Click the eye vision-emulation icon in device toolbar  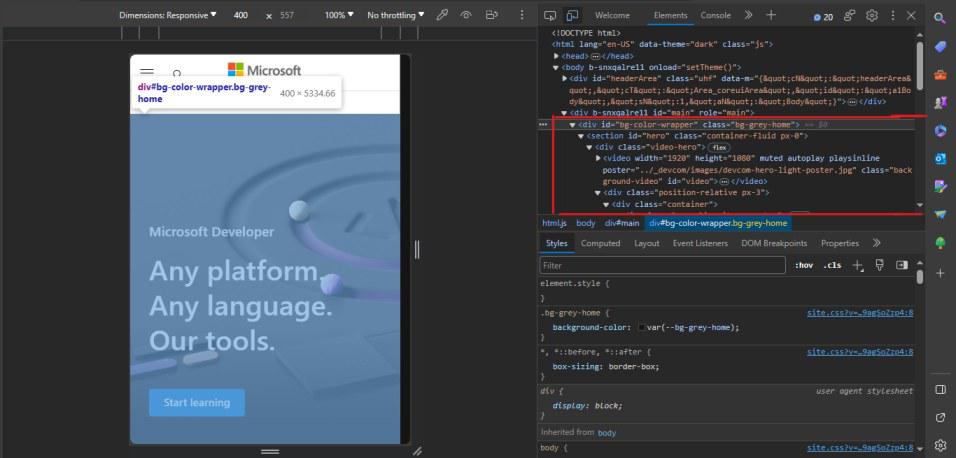click(x=466, y=16)
